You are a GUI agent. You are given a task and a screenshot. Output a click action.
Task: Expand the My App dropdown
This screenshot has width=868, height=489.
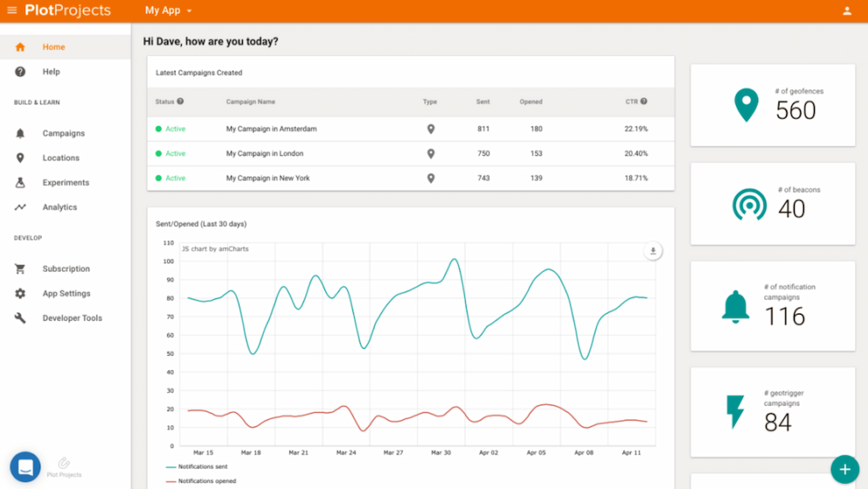click(x=168, y=11)
